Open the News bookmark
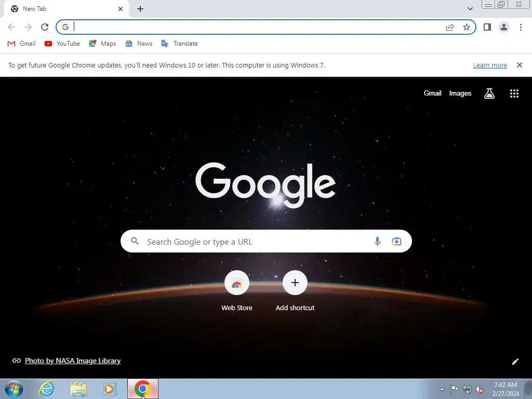The width and height of the screenshot is (532, 399). tap(139, 44)
